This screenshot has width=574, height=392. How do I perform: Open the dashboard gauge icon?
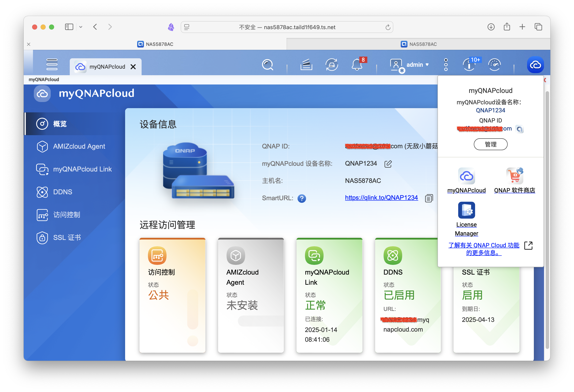coord(495,65)
